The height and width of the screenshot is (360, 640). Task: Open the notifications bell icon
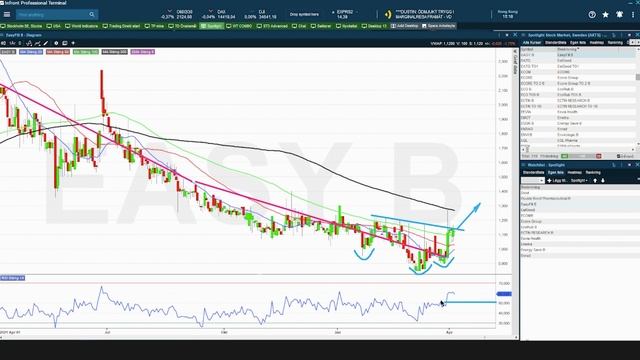tap(620, 15)
